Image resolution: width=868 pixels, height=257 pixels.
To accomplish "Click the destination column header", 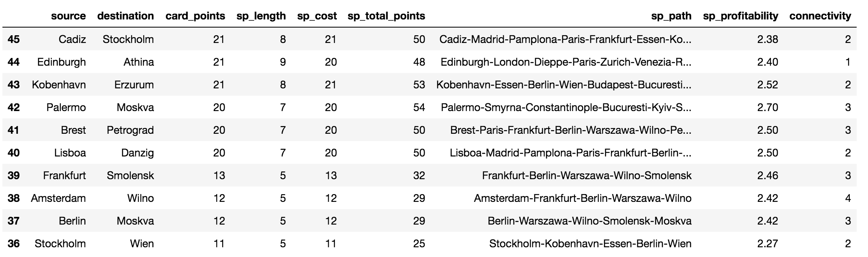I will point(126,16).
